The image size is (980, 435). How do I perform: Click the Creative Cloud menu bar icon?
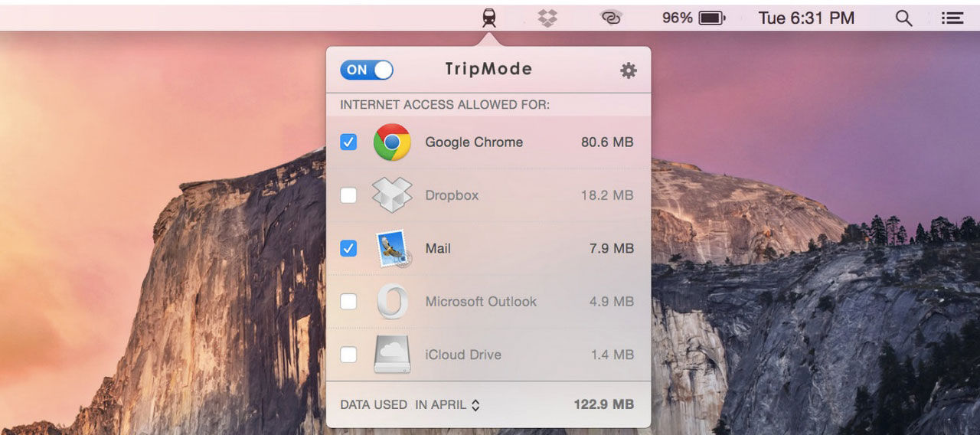pos(610,18)
